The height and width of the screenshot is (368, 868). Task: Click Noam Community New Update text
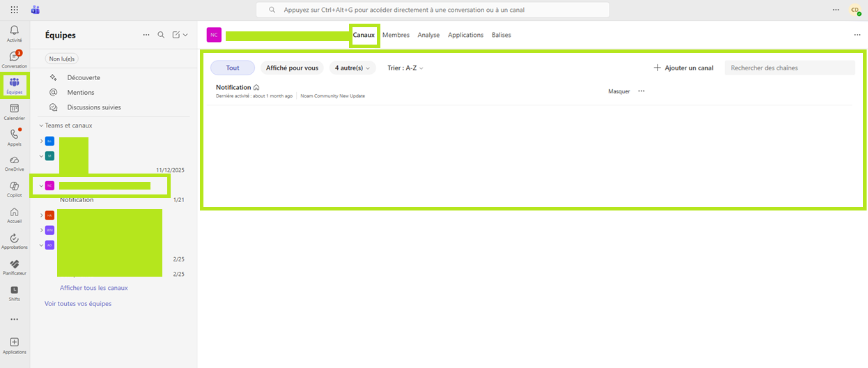332,96
